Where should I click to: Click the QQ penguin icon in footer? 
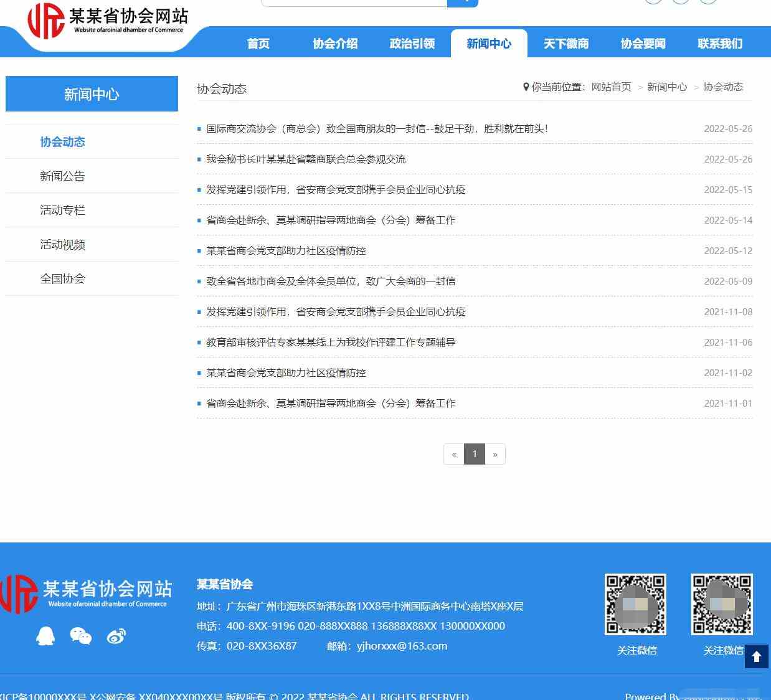[x=45, y=636]
